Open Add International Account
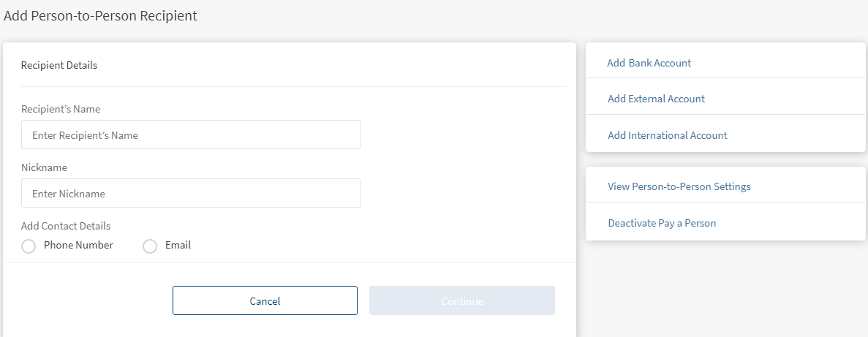The image size is (868, 337). point(667,135)
